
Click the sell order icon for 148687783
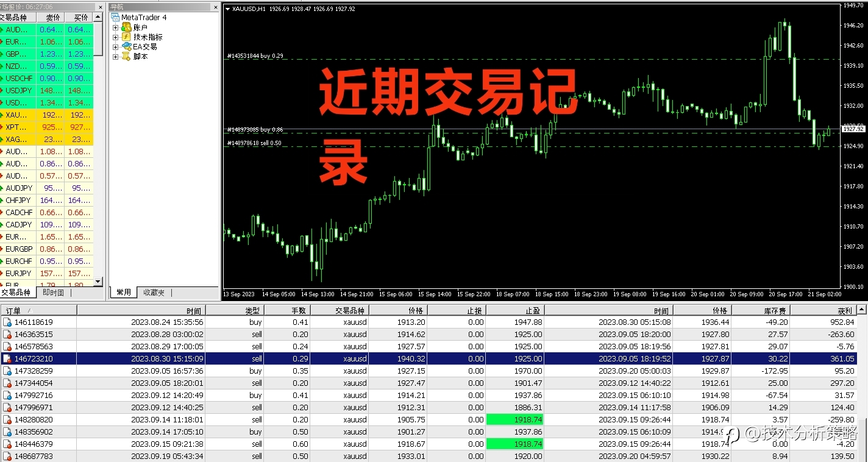tap(7, 456)
